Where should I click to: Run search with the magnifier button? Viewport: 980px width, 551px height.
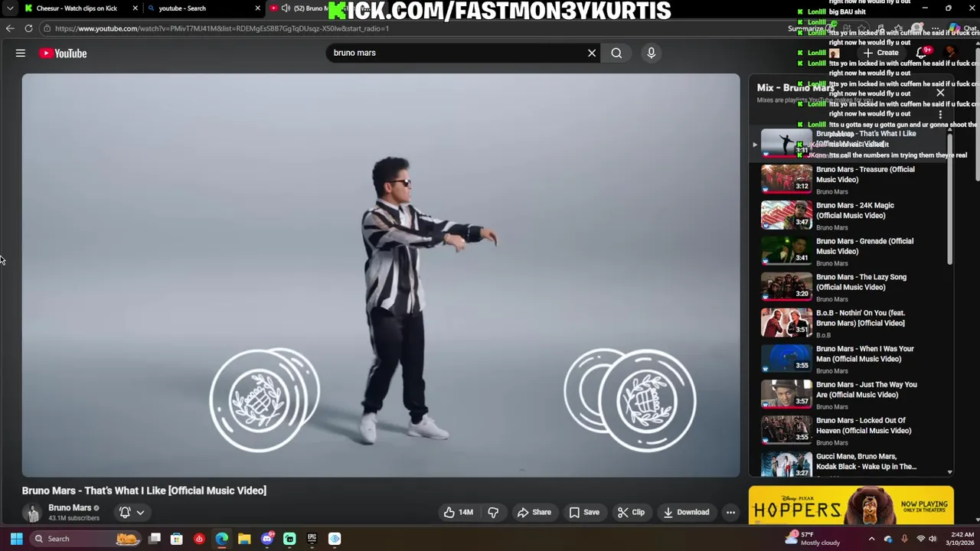[x=616, y=53]
